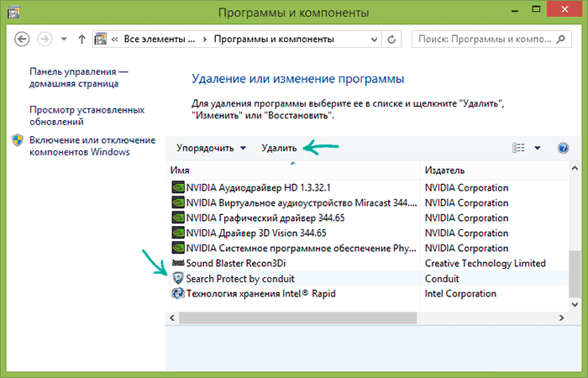Viewport: 588px width, 378px height.
Task: Expand the Упорядочить dropdown menu
Action: pyautogui.click(x=211, y=148)
